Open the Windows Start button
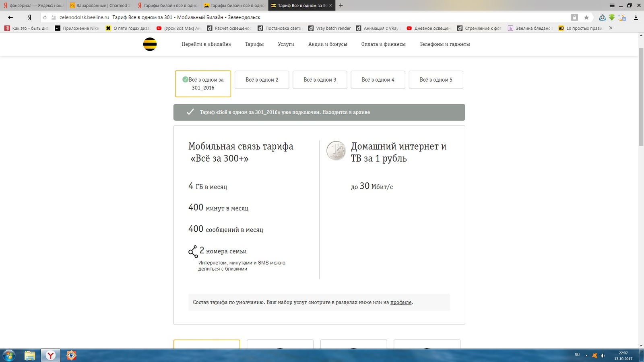 tap(9, 356)
